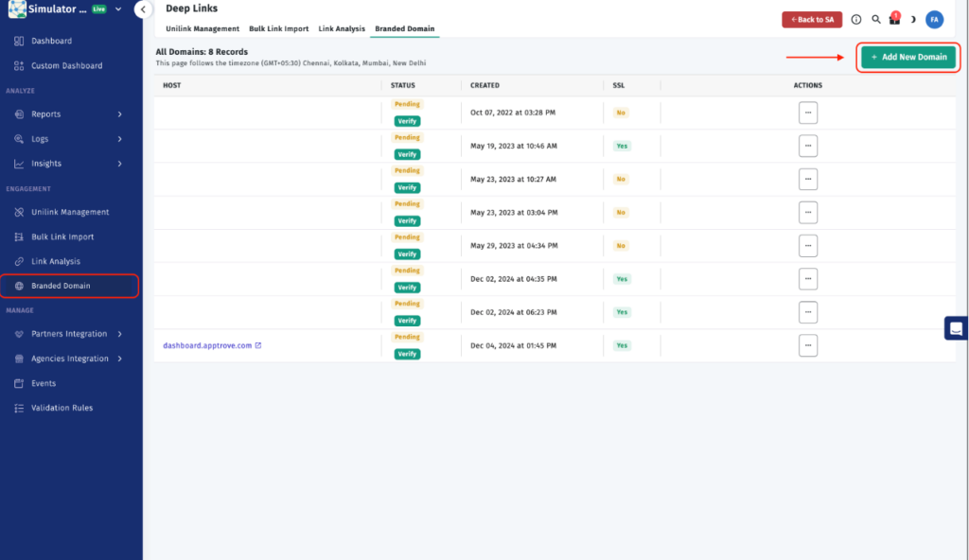Image resolution: width=969 pixels, height=560 pixels.
Task: Click the CREATED column header
Action: click(x=484, y=85)
